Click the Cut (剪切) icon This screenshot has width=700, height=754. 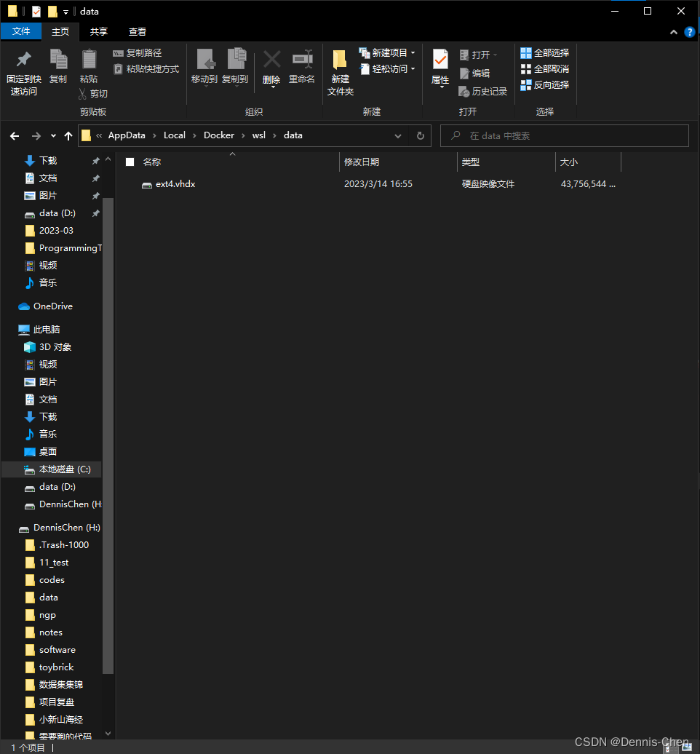point(95,93)
